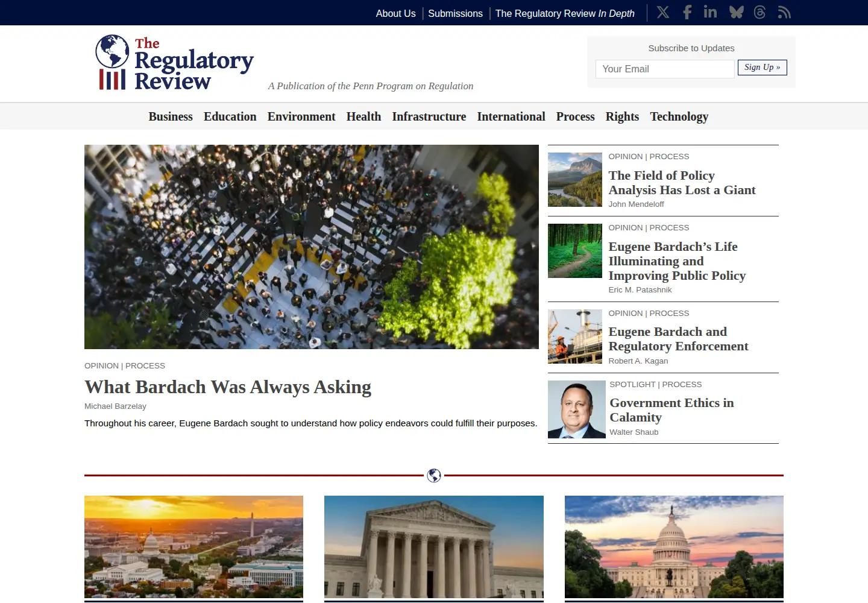Screen dimensions: 868x603
Task: Open the Facebook social icon
Action: click(x=687, y=13)
